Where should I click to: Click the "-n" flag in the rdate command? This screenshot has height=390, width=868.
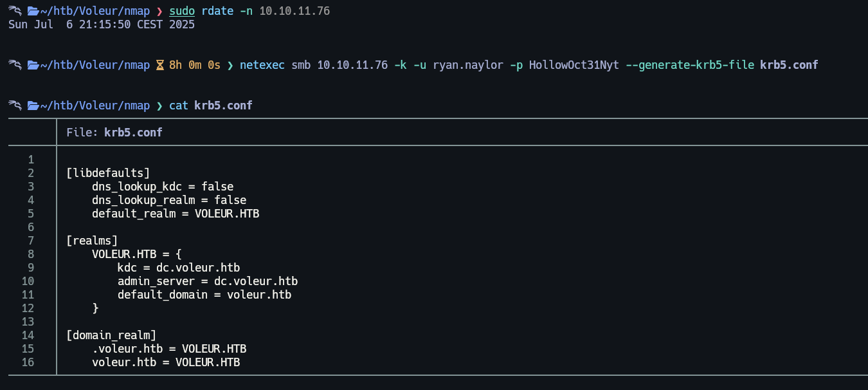point(246,12)
